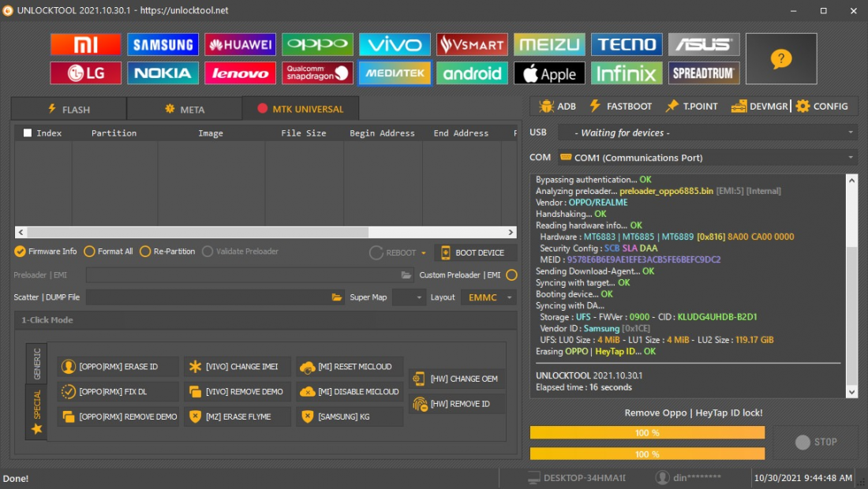Pick the Vsmart brand logo
This screenshot has height=489, width=868.
click(x=472, y=44)
